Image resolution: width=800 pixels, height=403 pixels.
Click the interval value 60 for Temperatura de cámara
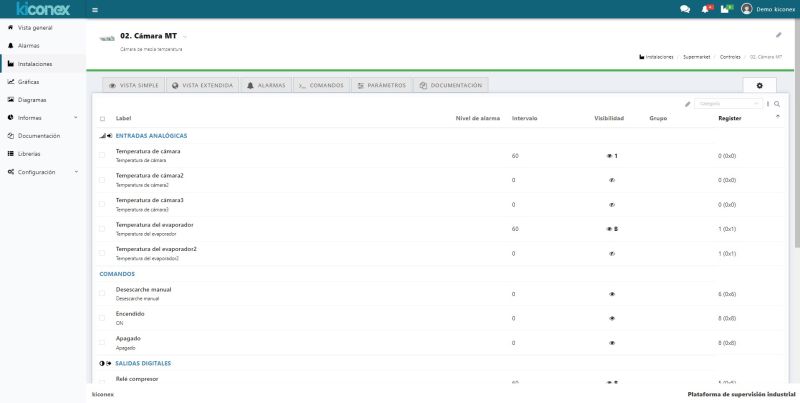(515, 156)
